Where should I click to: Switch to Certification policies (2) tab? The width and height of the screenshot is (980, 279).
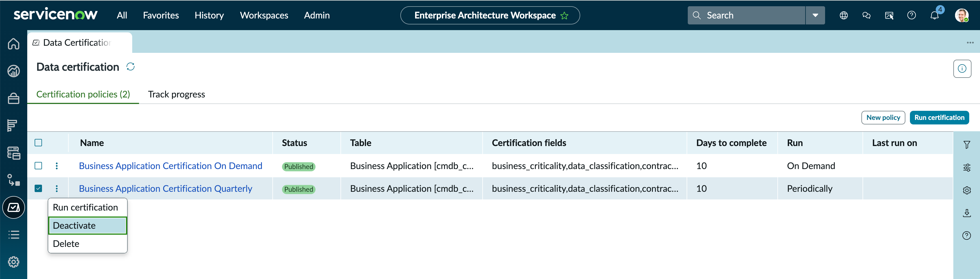(x=83, y=94)
